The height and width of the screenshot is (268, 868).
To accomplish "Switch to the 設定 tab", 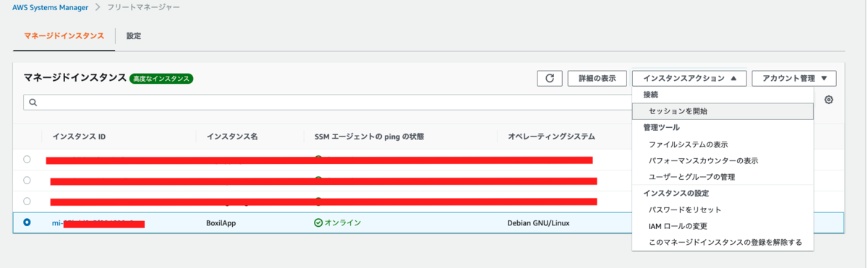I will tap(134, 35).
